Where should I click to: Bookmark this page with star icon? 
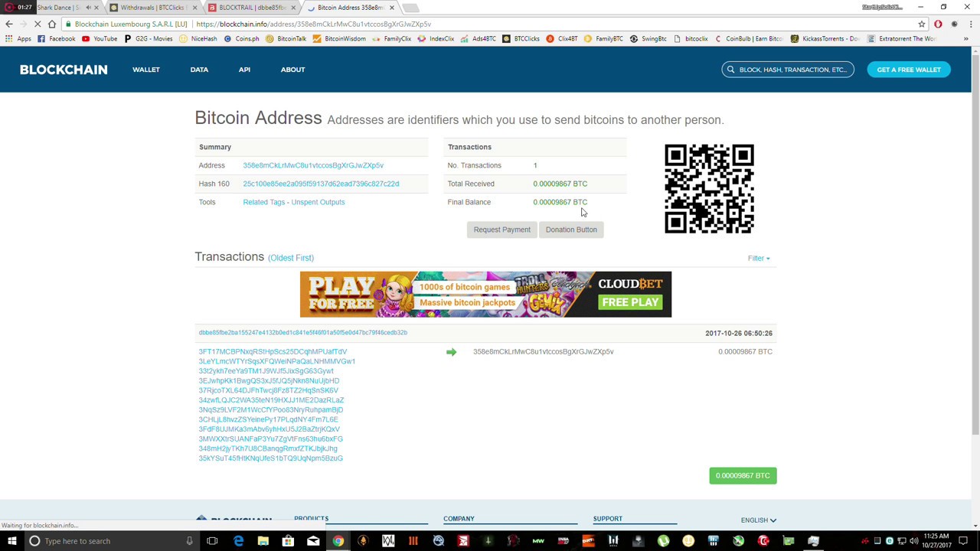point(922,24)
